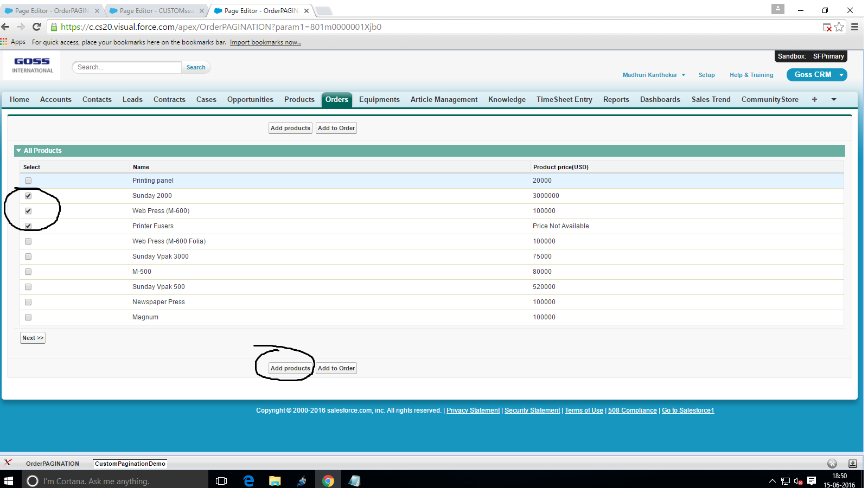Open the Reports tab
868x488 pixels.
pyautogui.click(x=616, y=99)
